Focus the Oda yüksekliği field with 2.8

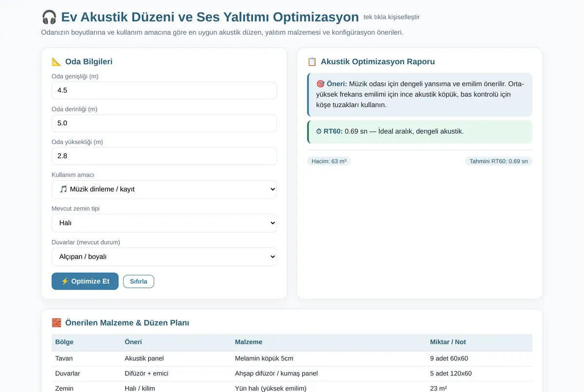click(164, 156)
